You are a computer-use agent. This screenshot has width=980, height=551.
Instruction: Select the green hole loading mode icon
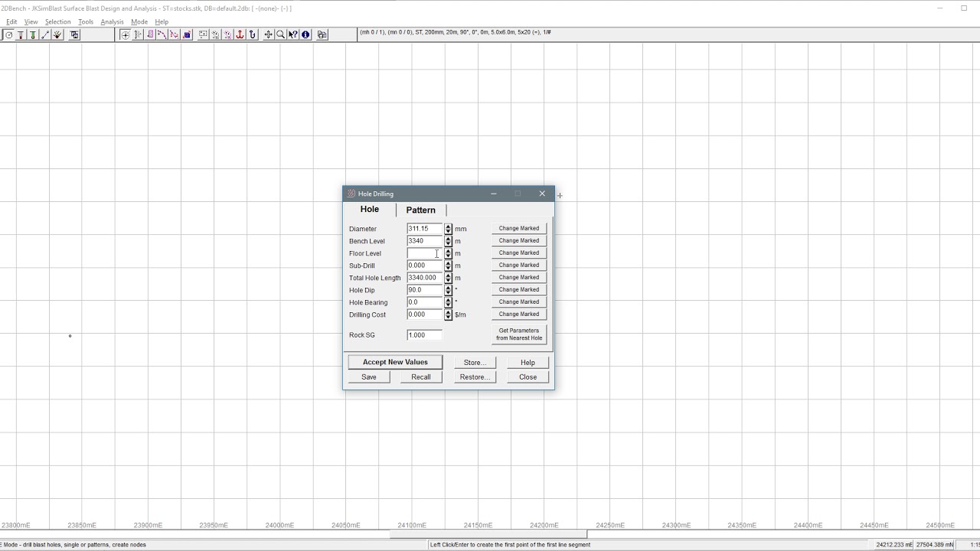[33, 34]
